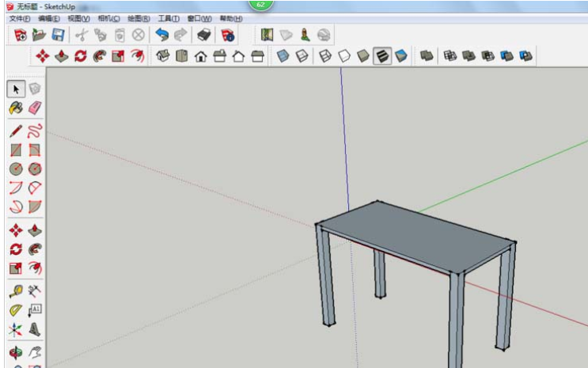The height and width of the screenshot is (368, 588).
Task: Switch to the Iso standard view
Action: coord(165,56)
